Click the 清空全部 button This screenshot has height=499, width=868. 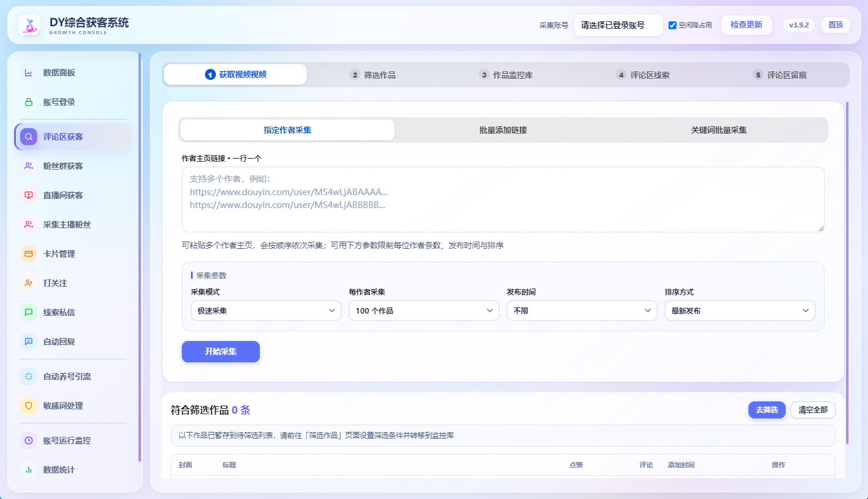pyautogui.click(x=813, y=410)
